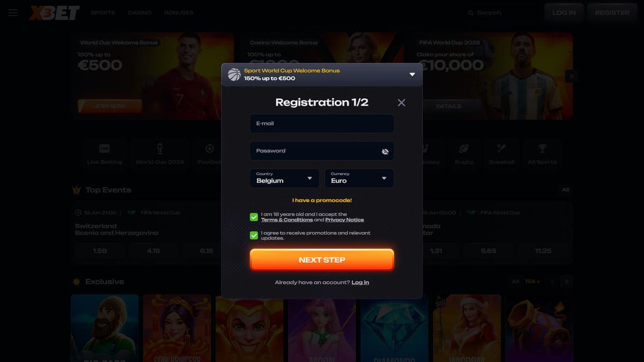The width and height of the screenshot is (644, 362).
Task: Select odds 4.15 draw option
Action: tap(153, 250)
